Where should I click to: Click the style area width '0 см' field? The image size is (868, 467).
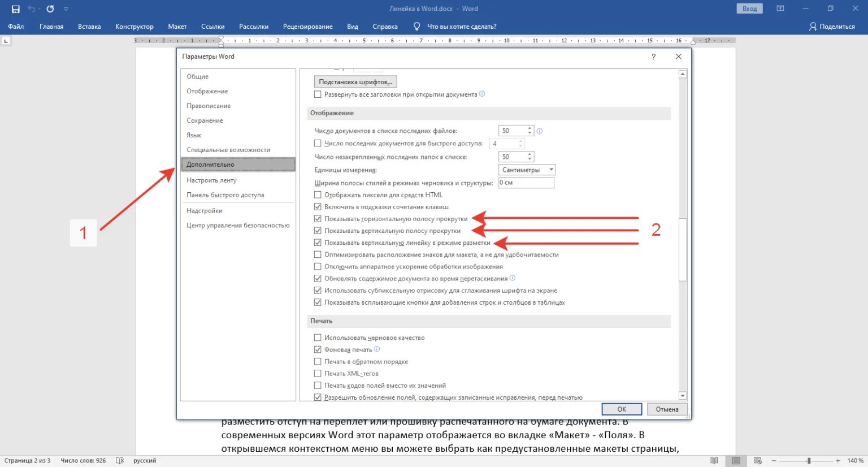tap(526, 183)
